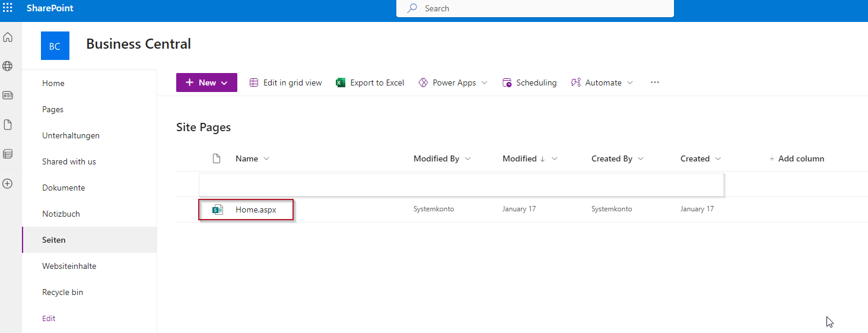Click the plus icon of Add column

tap(772, 158)
